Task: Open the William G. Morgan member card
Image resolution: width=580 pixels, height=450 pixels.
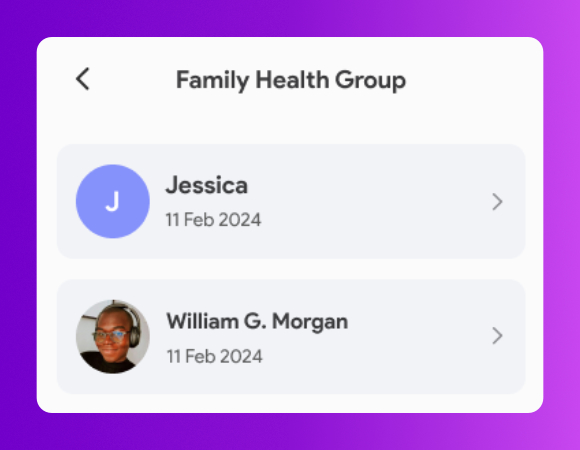Action: tap(291, 337)
